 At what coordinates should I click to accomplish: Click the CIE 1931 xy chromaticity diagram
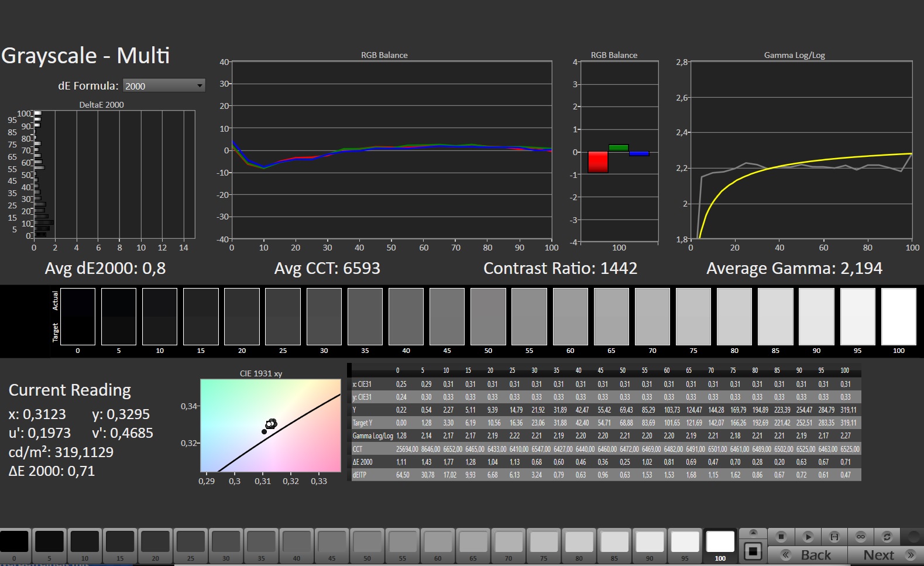(270, 426)
